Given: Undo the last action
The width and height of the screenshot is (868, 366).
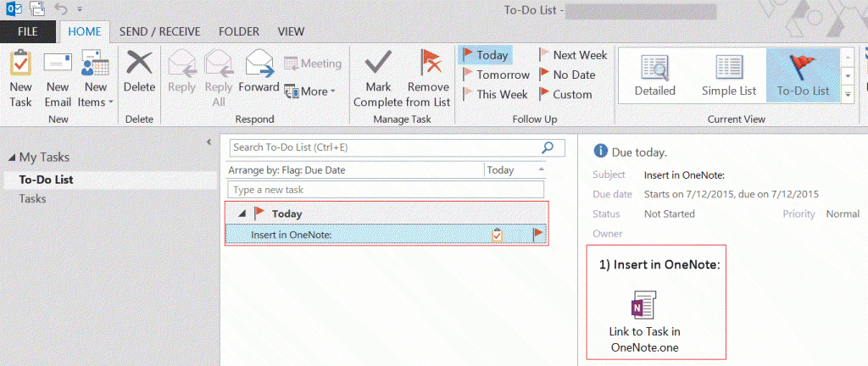Looking at the screenshot, I should tap(60, 8).
